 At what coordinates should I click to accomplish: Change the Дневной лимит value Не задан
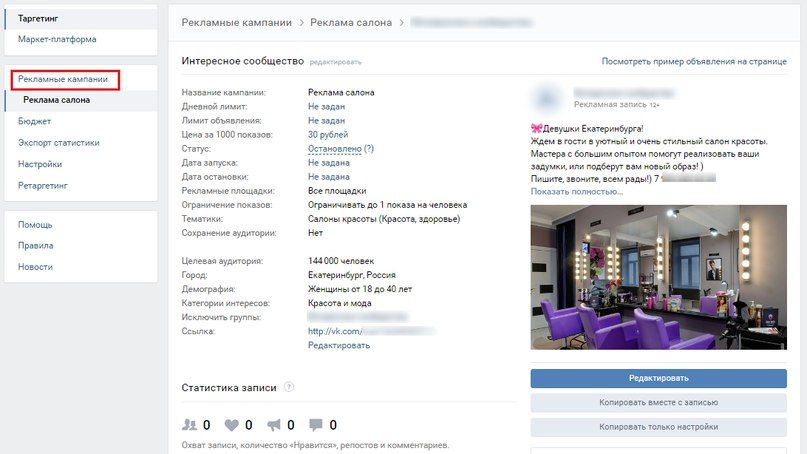coord(326,107)
